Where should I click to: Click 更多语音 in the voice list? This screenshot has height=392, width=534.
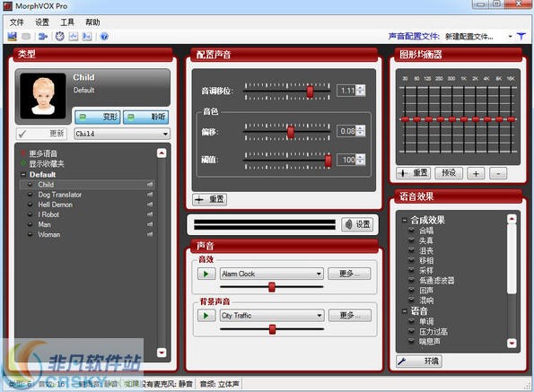43,153
